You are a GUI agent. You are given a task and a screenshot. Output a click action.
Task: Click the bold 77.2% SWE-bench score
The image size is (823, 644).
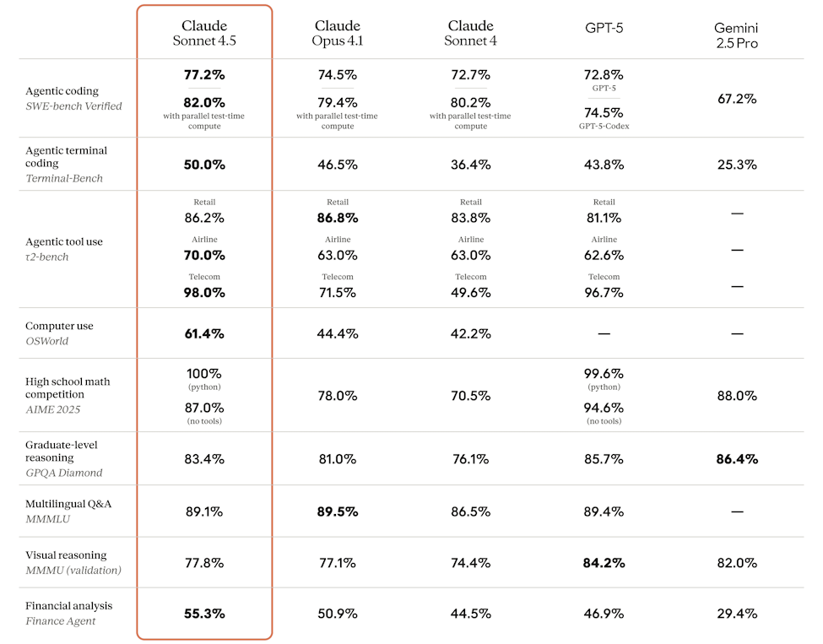204,74
